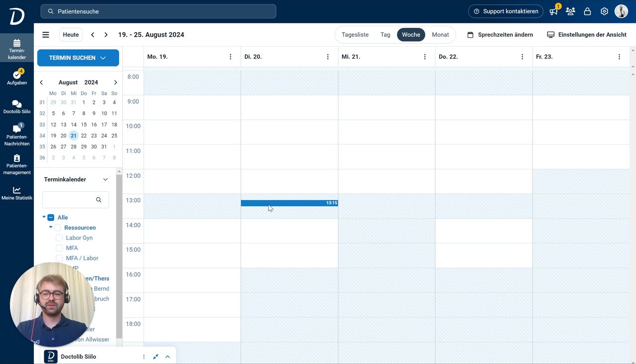Enable the Labor Gyn checkbox
This screenshot has height=364, width=636.
click(59, 238)
